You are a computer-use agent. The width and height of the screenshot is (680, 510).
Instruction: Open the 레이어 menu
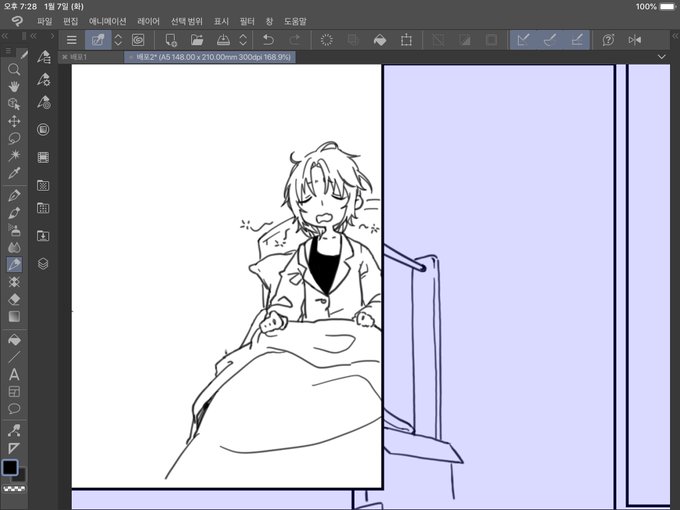pos(148,21)
